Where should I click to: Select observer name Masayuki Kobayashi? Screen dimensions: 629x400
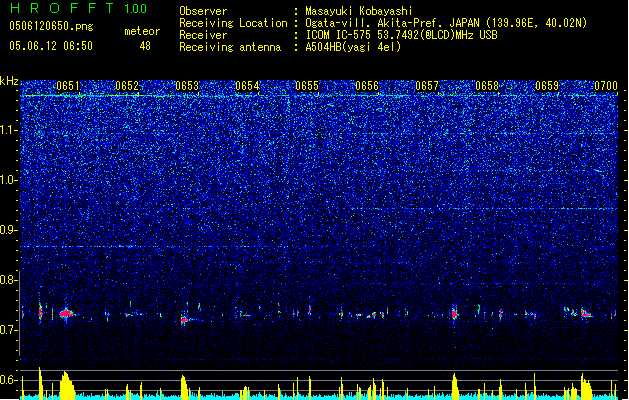tap(359, 11)
